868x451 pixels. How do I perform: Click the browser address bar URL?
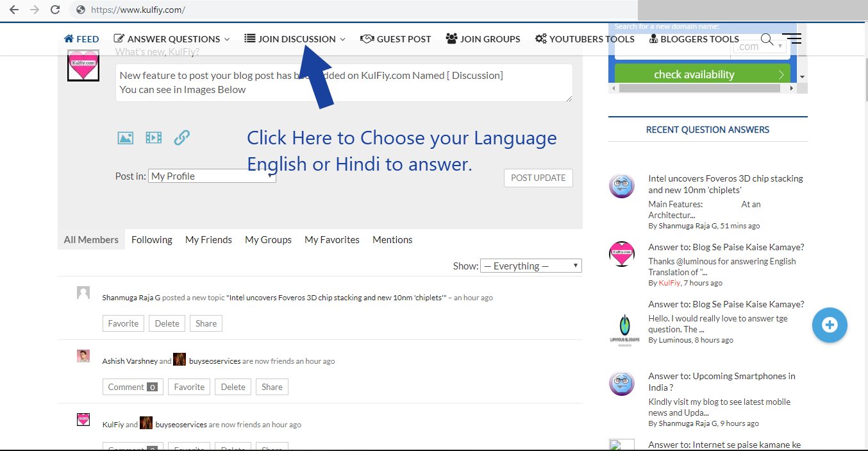[x=138, y=10]
